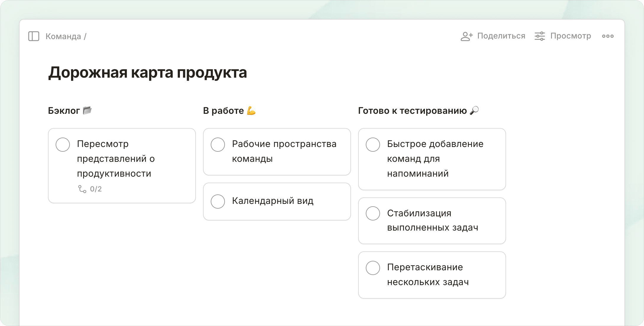Open the three-dots more options menu
The height and width of the screenshot is (326, 644).
608,36
